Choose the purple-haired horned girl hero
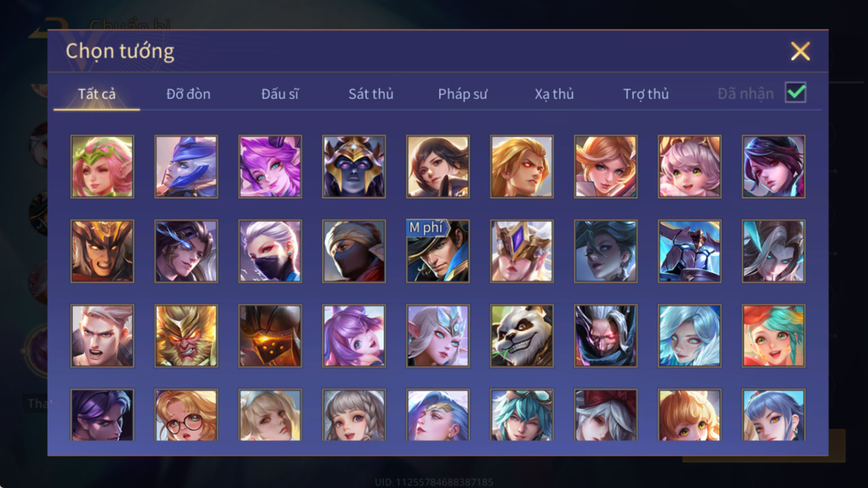The image size is (868, 488). pyautogui.click(x=270, y=166)
